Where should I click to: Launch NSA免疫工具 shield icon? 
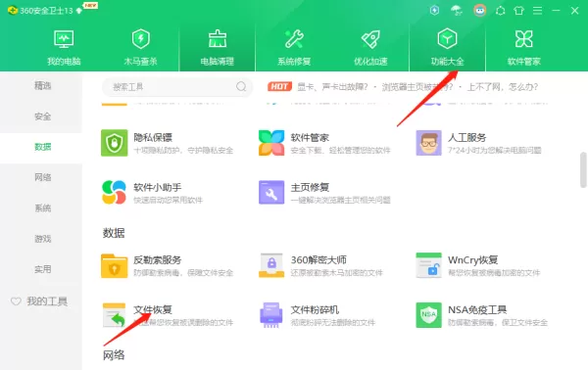(428, 315)
